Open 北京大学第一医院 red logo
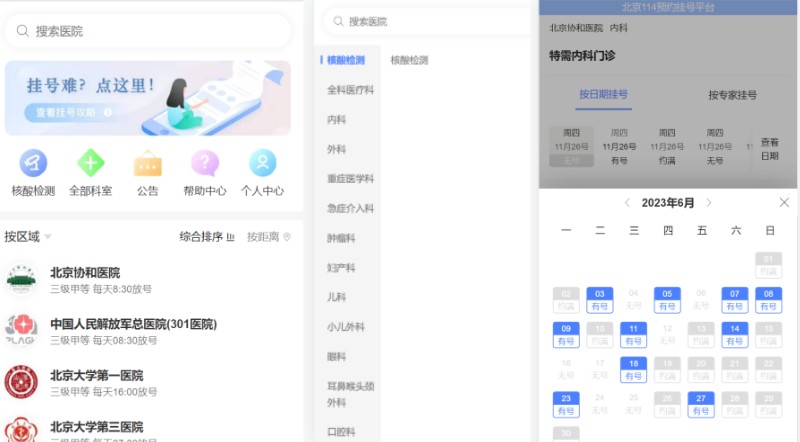Screen dimensions: 800x442 21,382
